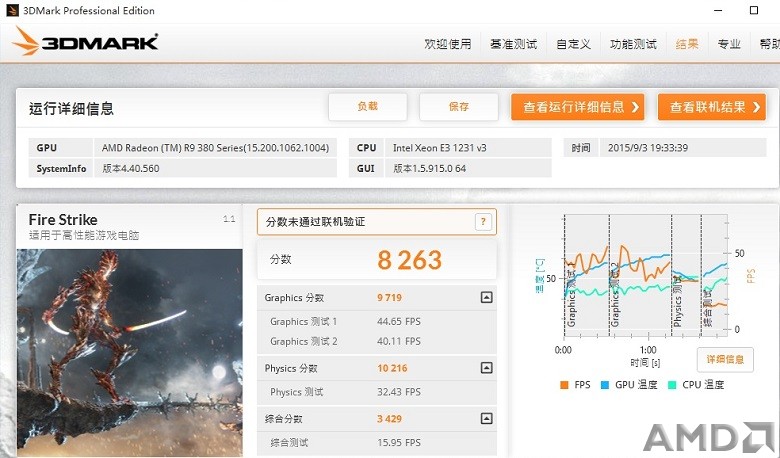Click the Intel Xeon E3 1231 v3 text

[440, 148]
